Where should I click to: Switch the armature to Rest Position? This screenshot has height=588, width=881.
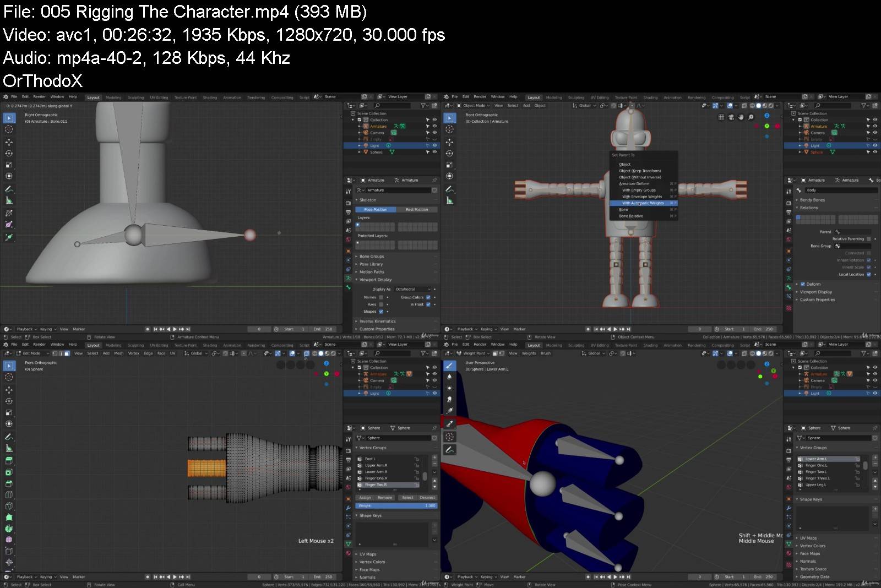tap(417, 210)
